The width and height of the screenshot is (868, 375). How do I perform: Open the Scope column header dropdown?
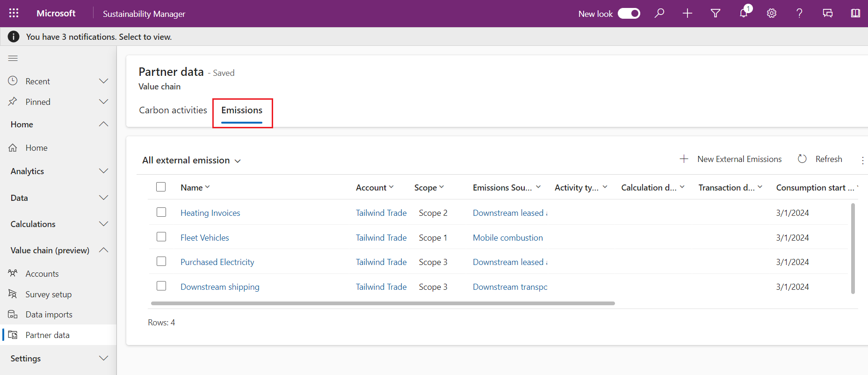click(x=429, y=187)
